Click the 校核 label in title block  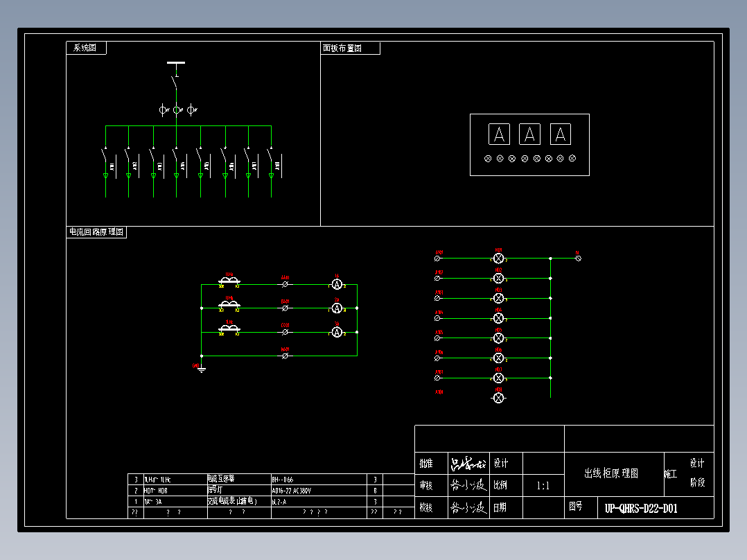(x=426, y=508)
